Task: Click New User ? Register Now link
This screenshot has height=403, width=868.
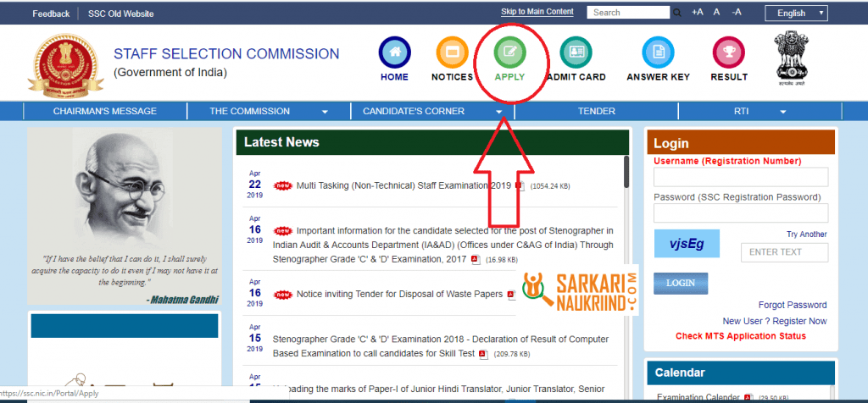Action: click(775, 321)
